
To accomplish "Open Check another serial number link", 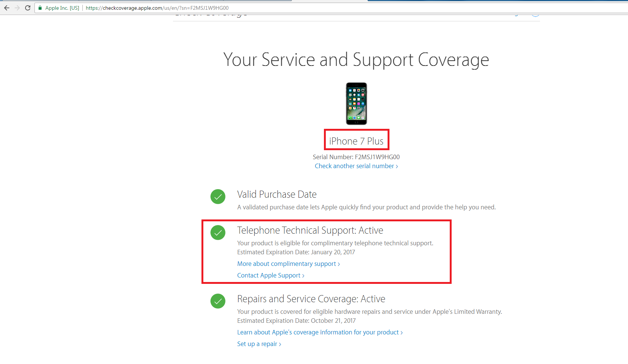I will coord(356,166).
